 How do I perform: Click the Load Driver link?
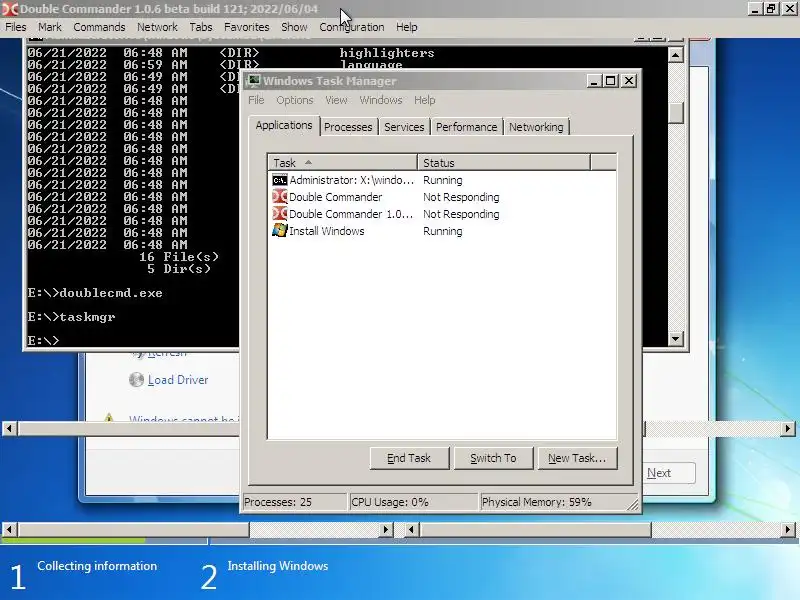(178, 380)
